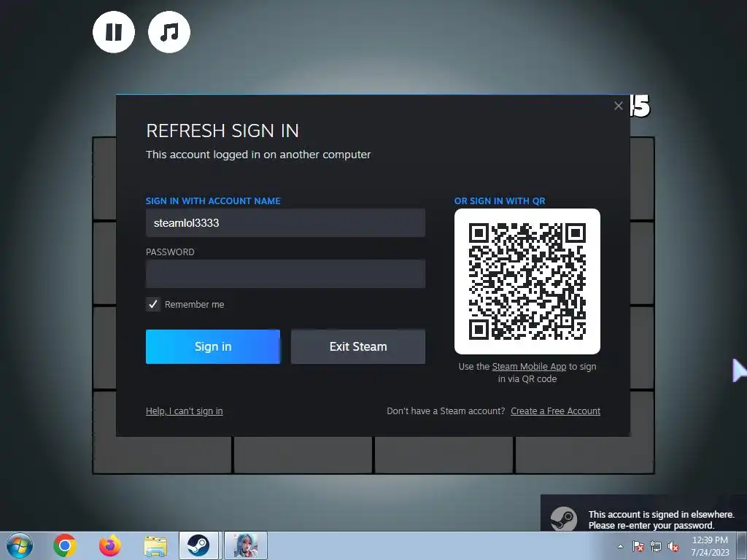
Task: Click the network tray icon
Action: click(x=656, y=547)
